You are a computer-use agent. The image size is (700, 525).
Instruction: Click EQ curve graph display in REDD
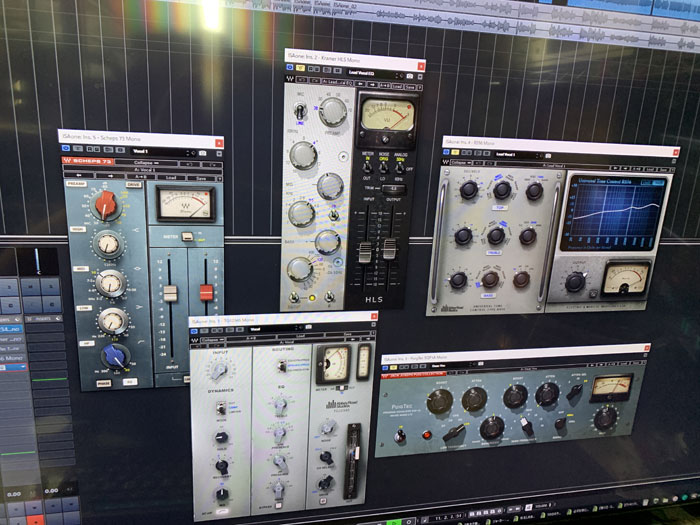pyautogui.click(x=613, y=212)
